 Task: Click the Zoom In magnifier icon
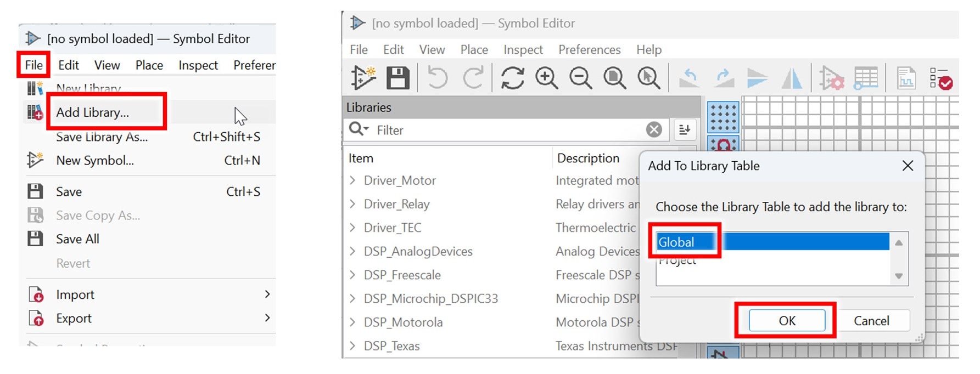[547, 77]
